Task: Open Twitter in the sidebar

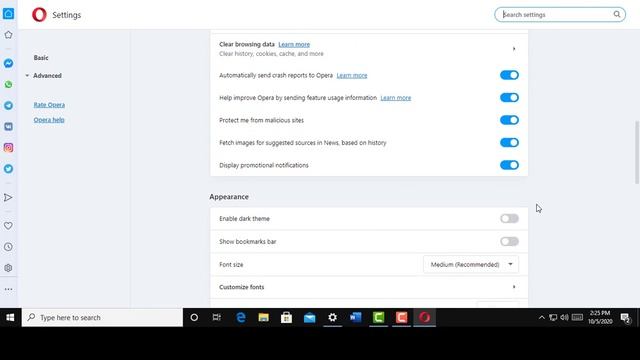Action: 8,169
